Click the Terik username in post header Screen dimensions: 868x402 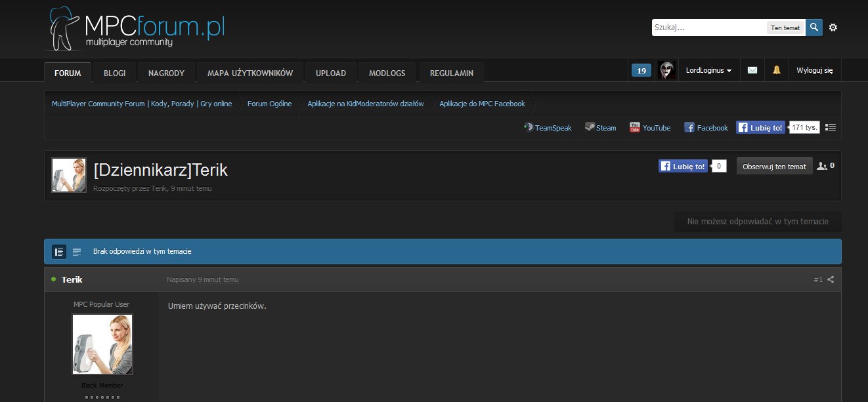tap(72, 279)
